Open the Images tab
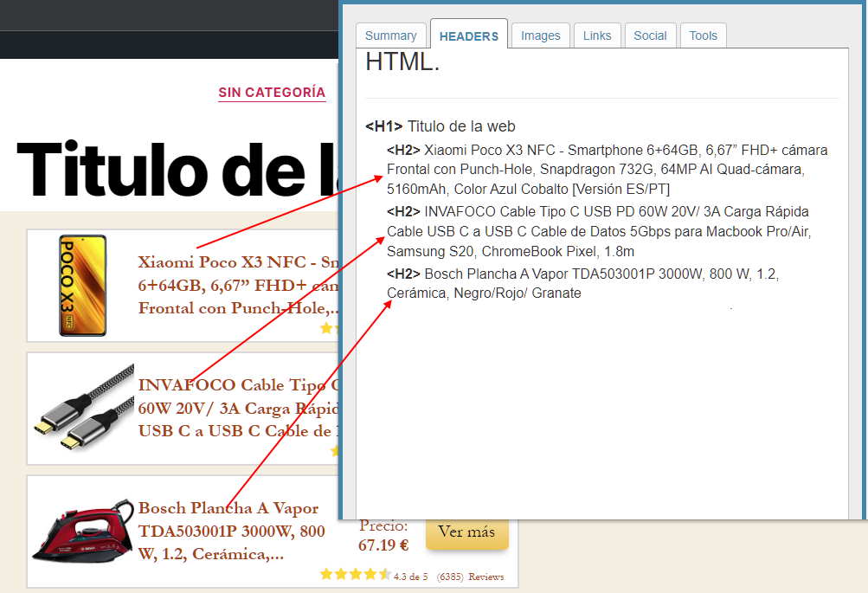Viewport: 868px width, 593px height. 540,36
